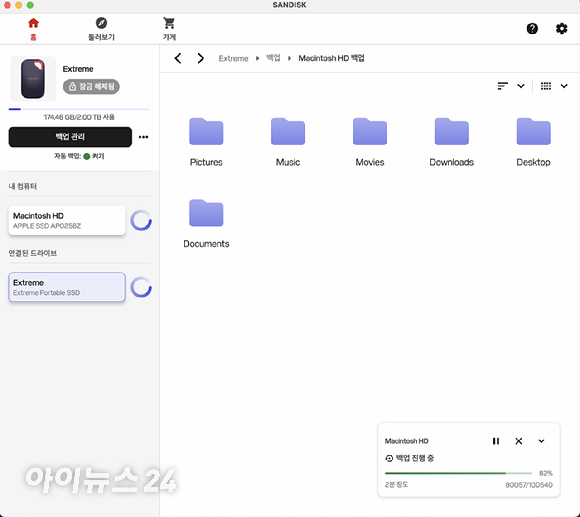
Task: Click the help question mark icon
Action: point(532,28)
